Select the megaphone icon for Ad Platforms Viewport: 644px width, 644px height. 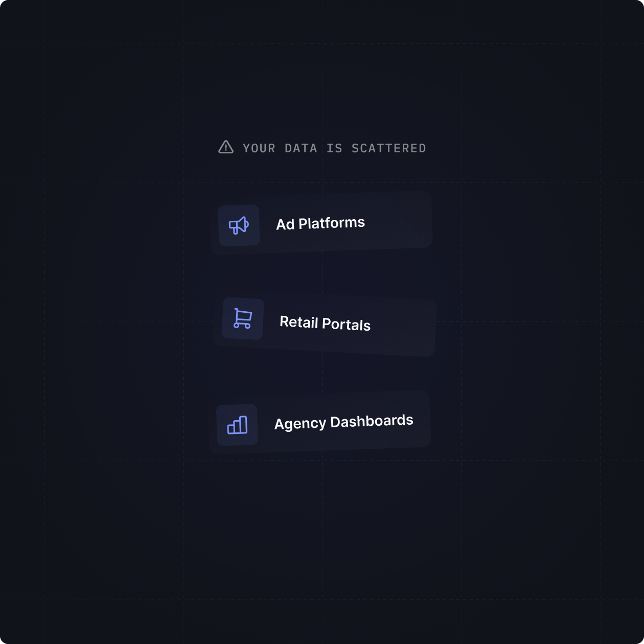point(239,225)
